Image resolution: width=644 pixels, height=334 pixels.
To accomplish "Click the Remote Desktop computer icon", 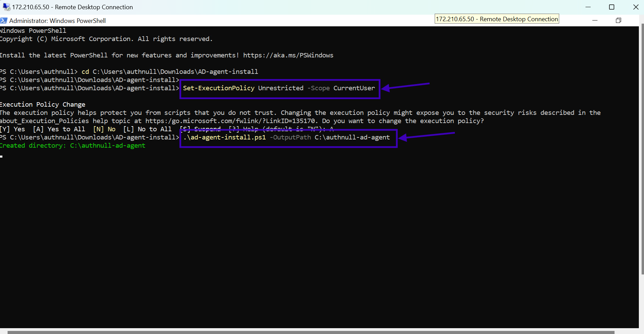I will (6, 6).
